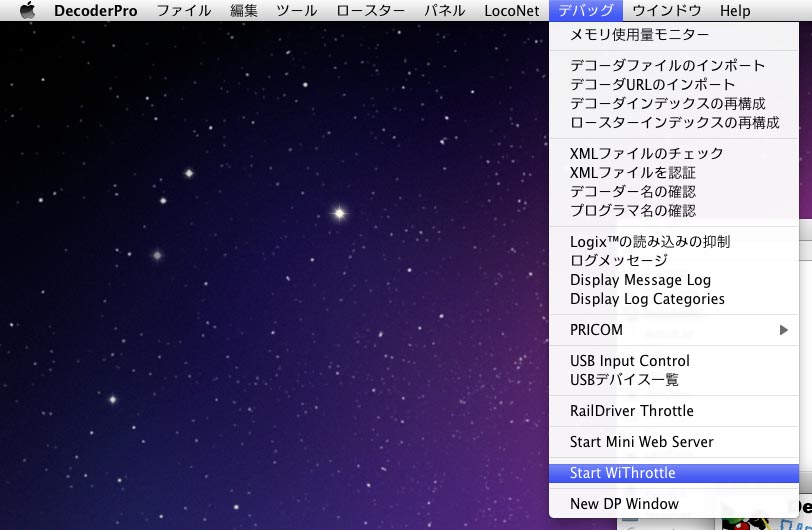Open the 編集 menu
The height and width of the screenshot is (530, 812).
243,10
